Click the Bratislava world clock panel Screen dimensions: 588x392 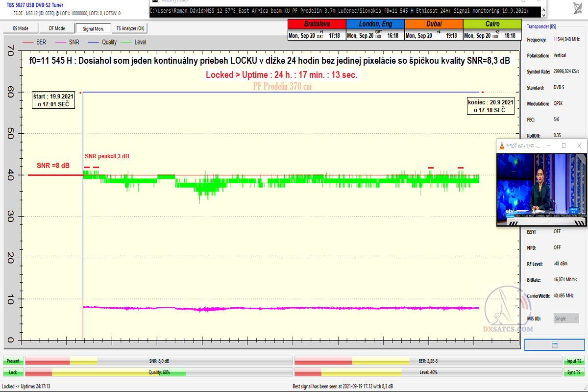[317, 30]
